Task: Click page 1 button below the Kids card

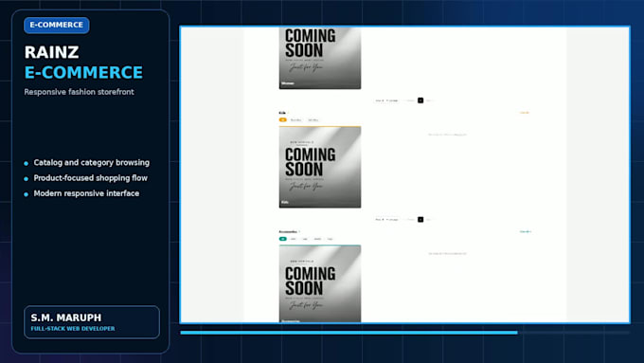Action: click(420, 220)
